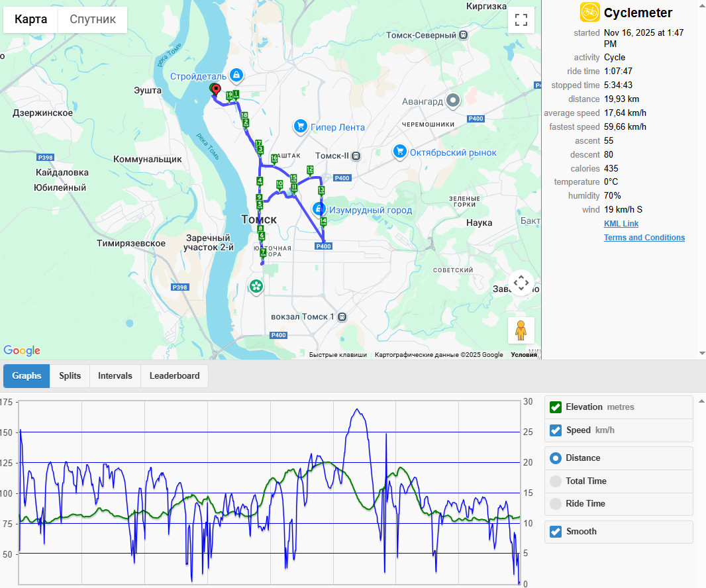Viewport: 706px width, 588px height.
Task: Open the map camera pan control
Action: point(521,283)
